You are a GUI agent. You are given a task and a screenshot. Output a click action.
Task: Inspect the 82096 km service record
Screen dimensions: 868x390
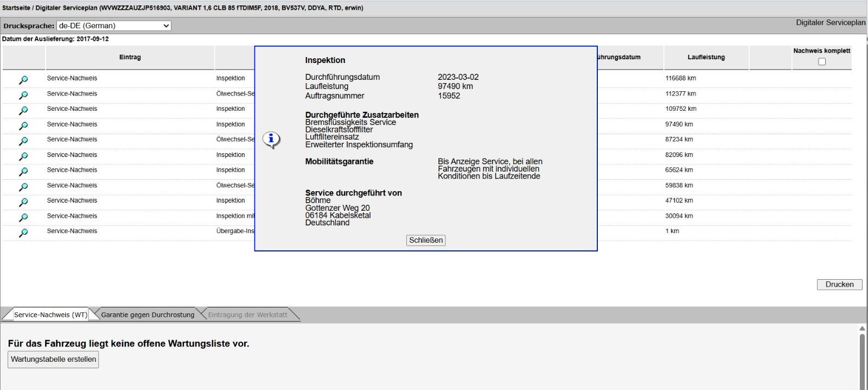click(x=23, y=156)
